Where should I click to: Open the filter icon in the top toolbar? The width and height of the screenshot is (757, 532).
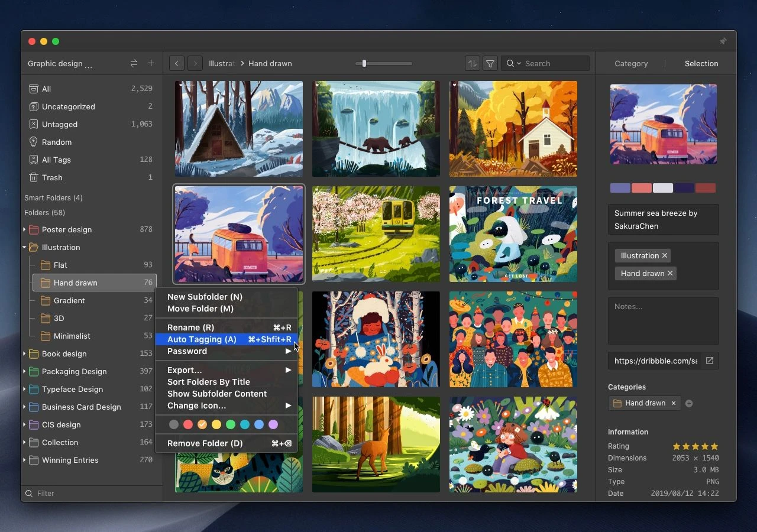(x=490, y=63)
